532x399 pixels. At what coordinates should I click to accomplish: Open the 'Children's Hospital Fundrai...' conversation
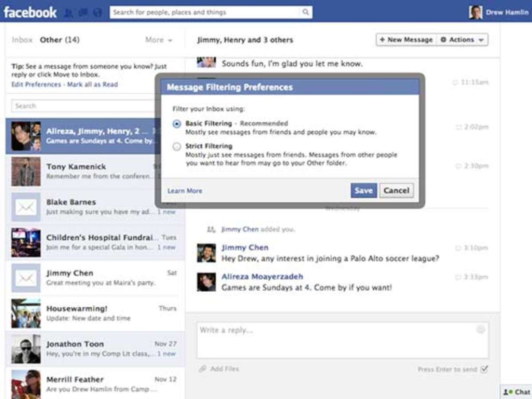point(95,243)
